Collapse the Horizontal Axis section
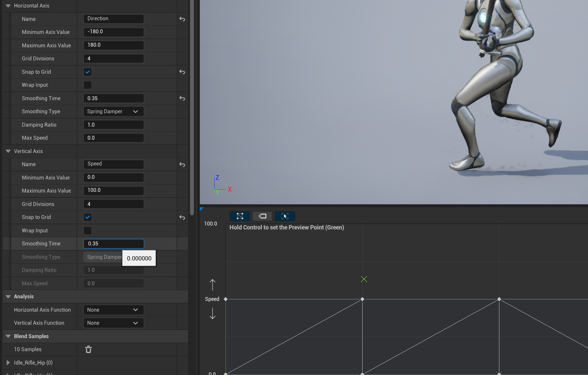 pyautogui.click(x=8, y=6)
